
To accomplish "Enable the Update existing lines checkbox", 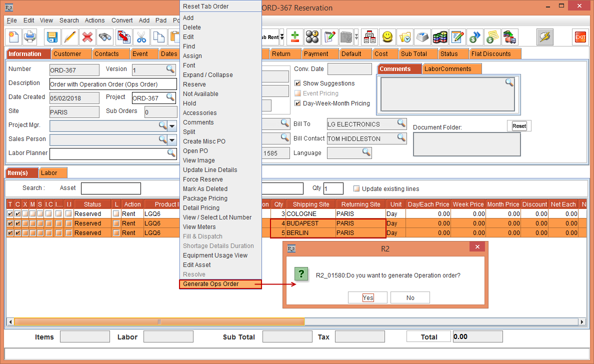I will [356, 189].
